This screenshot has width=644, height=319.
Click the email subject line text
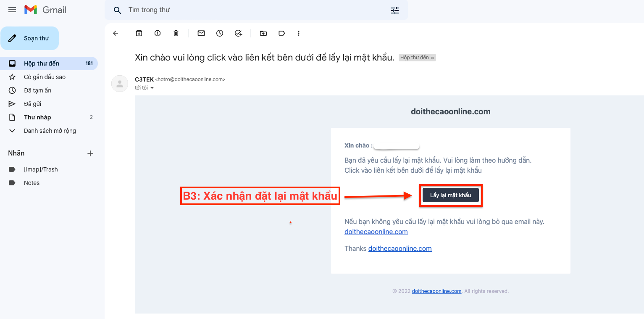tap(265, 58)
